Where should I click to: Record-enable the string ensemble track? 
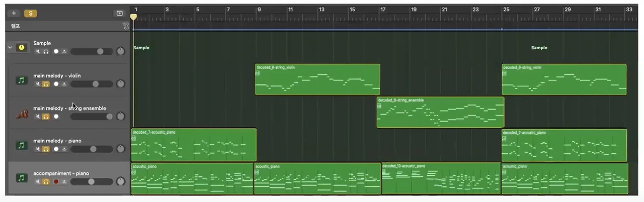click(x=56, y=117)
